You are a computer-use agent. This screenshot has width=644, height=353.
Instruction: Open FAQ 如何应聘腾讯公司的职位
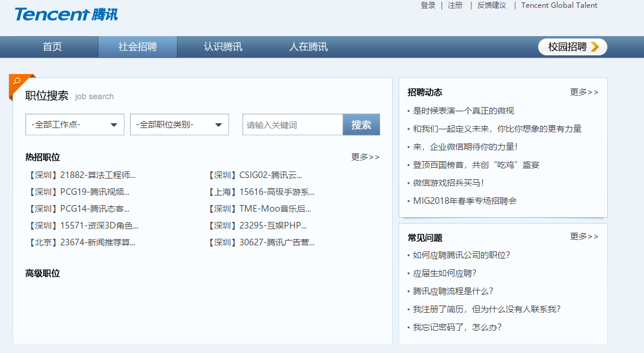[461, 255]
